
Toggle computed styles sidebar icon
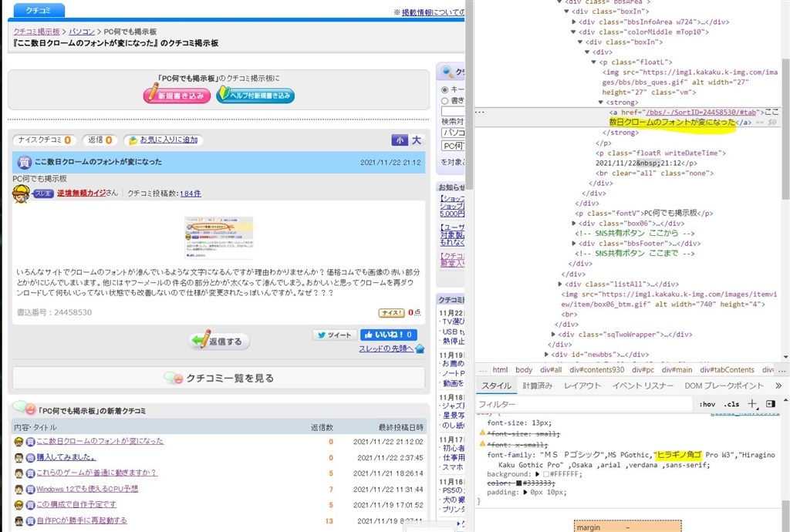tap(771, 404)
